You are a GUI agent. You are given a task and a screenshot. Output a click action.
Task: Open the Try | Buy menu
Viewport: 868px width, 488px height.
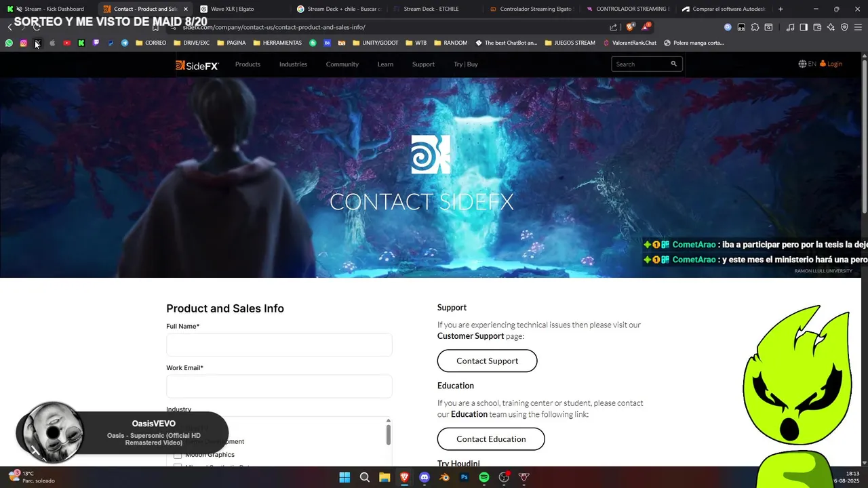pyautogui.click(x=466, y=64)
